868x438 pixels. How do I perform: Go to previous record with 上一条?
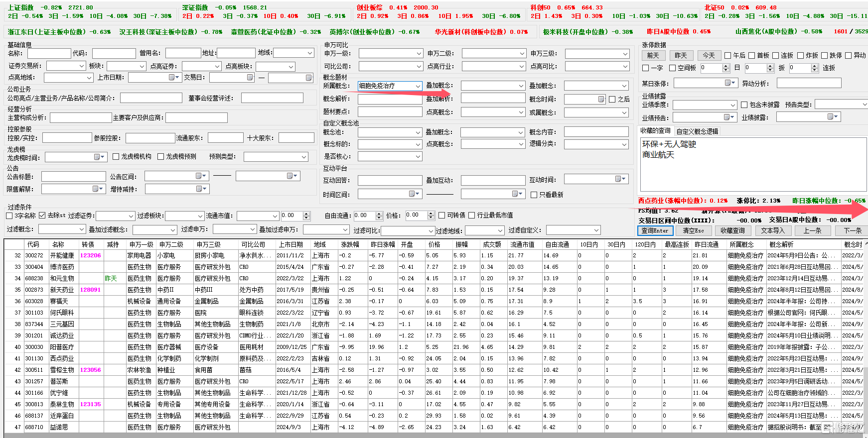[812, 230]
